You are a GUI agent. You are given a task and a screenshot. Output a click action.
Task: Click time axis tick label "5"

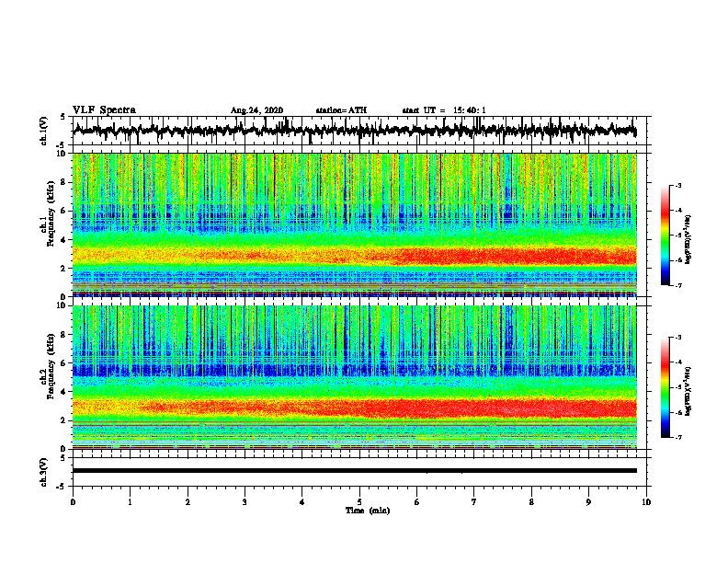click(x=359, y=502)
